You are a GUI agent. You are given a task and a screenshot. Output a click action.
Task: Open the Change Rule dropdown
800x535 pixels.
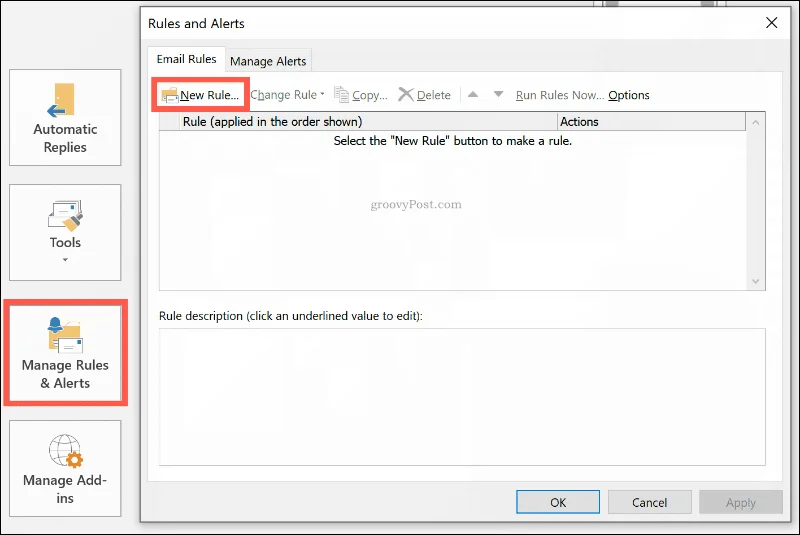(x=288, y=95)
